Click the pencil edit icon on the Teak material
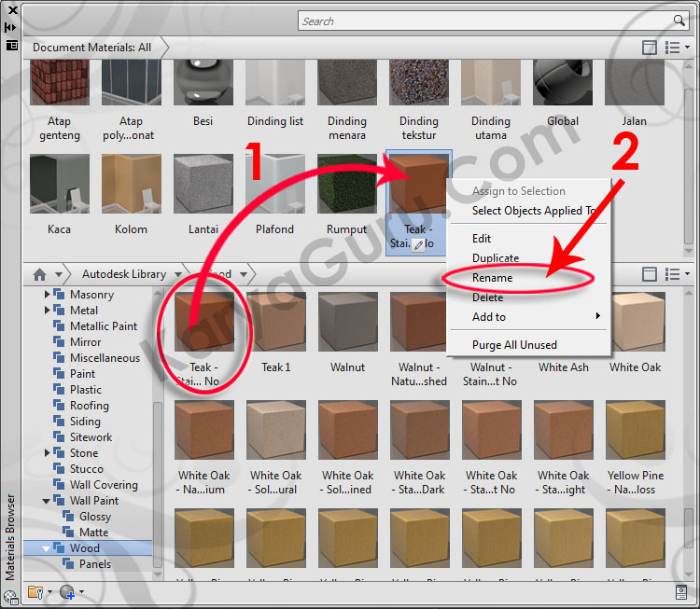The height and width of the screenshot is (609, 700). click(x=418, y=244)
